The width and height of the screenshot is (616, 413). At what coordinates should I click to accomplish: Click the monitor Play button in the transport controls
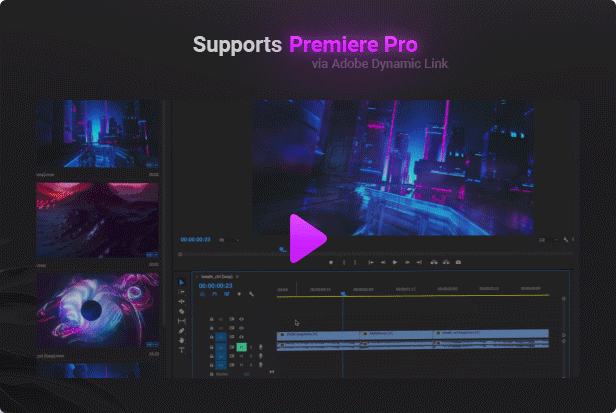[395, 262]
